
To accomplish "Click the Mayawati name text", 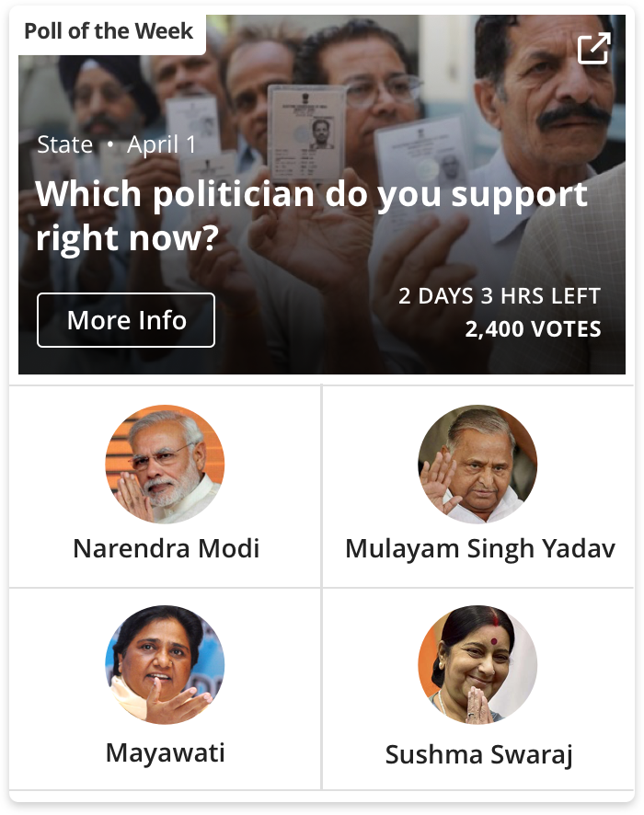I will [x=166, y=752].
